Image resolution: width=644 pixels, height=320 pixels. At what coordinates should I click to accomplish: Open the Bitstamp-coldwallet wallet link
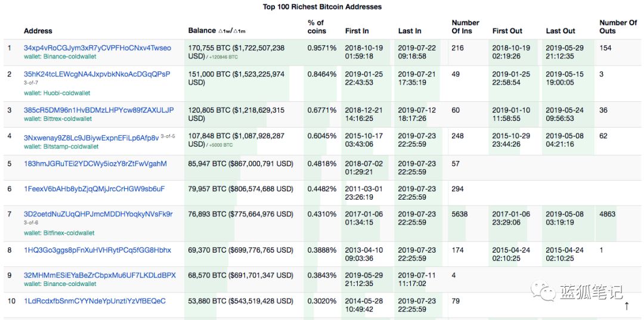point(70,147)
